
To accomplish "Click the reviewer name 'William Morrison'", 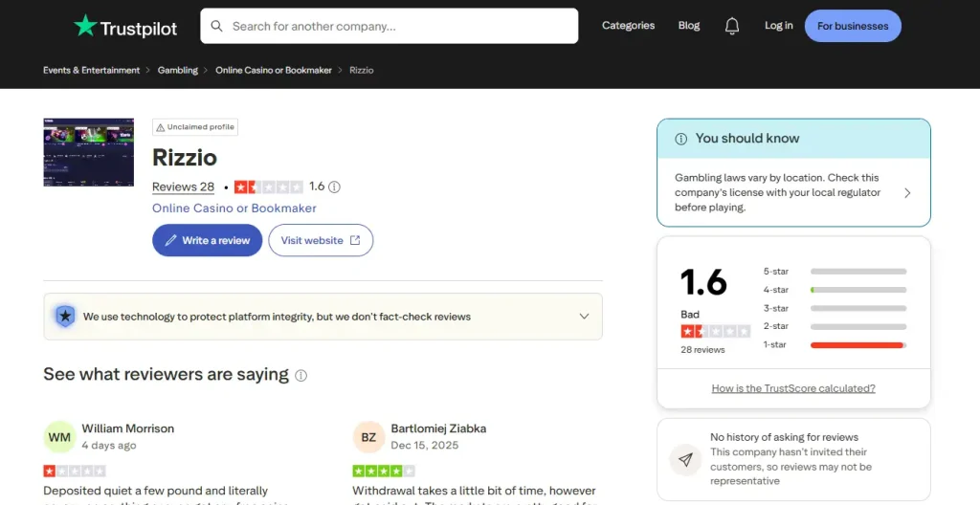I will [x=128, y=428].
